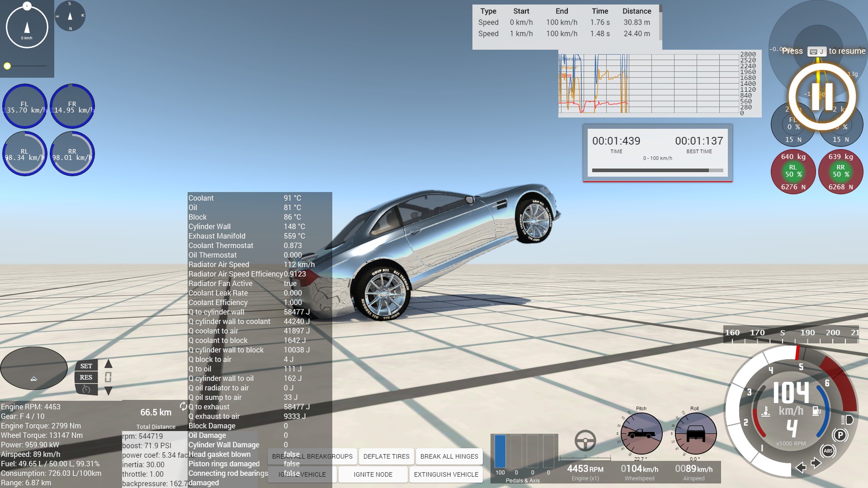Screen dimensions: 868x488
Task: Click the '66.5 km' total distance value
Action: (x=156, y=412)
